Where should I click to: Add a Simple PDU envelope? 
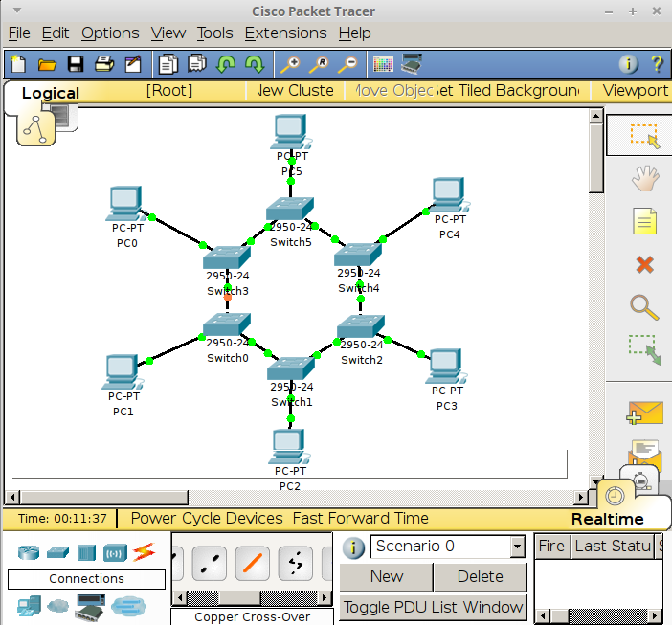644,413
